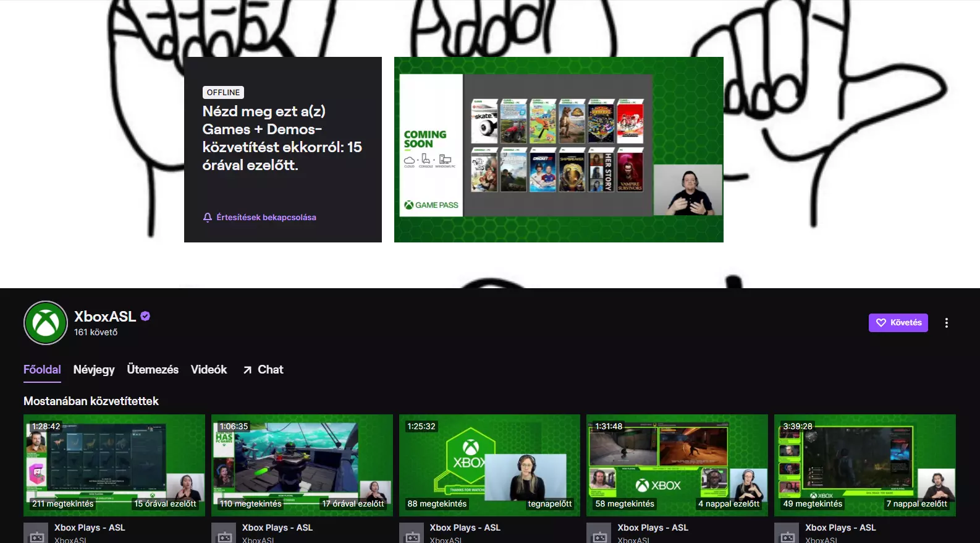
Task: Switch to the Névjegy tab
Action: (x=94, y=370)
